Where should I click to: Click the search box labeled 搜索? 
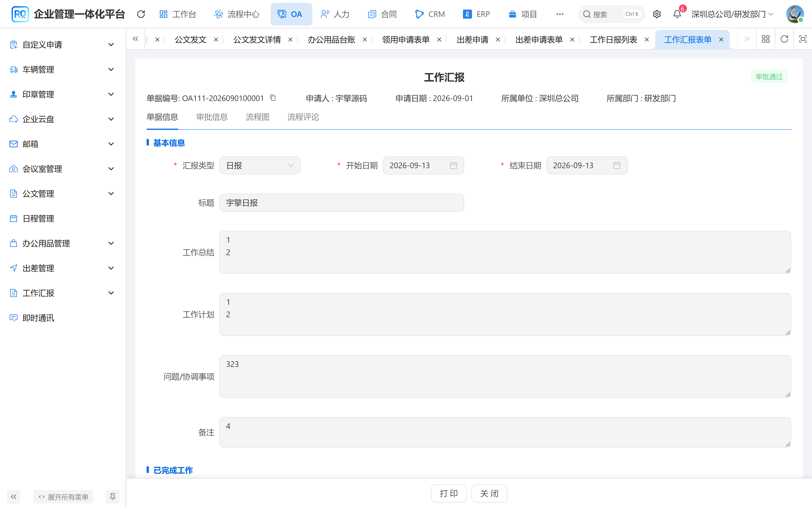pos(611,14)
